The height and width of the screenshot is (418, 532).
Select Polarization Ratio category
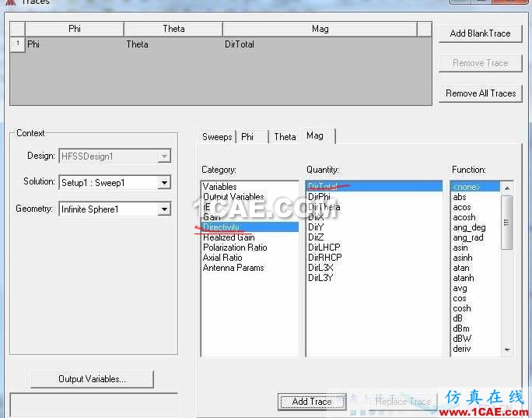250,248
